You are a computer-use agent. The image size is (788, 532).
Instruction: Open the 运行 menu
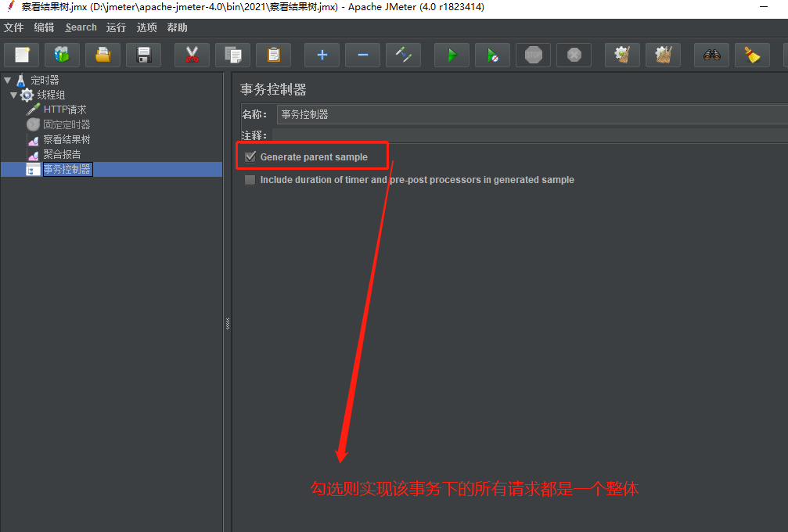116,27
